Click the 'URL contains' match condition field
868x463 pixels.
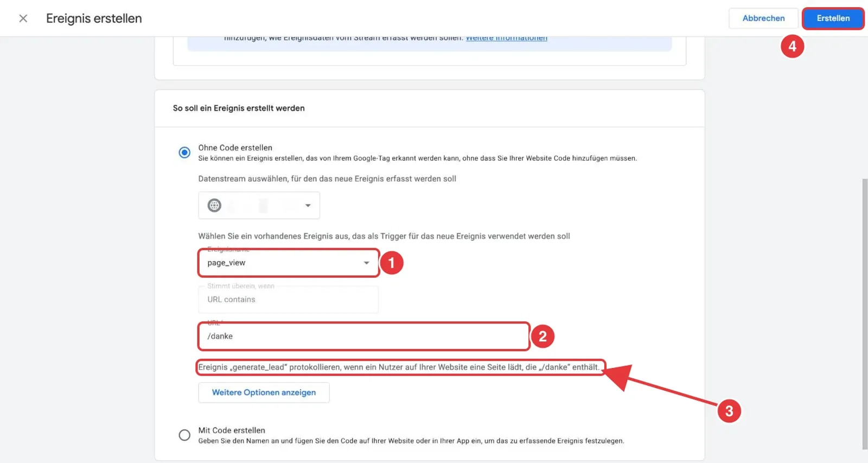point(288,299)
